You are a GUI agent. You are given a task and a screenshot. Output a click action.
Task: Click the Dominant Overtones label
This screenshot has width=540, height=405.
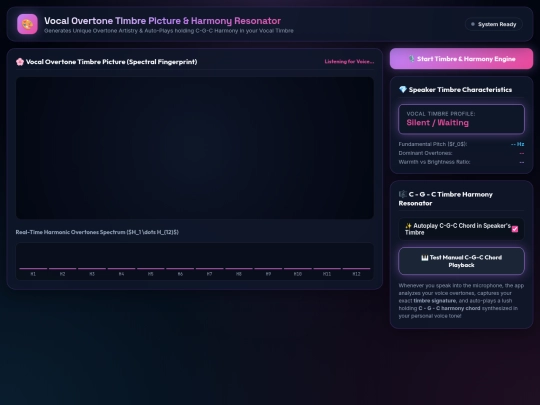pos(425,153)
